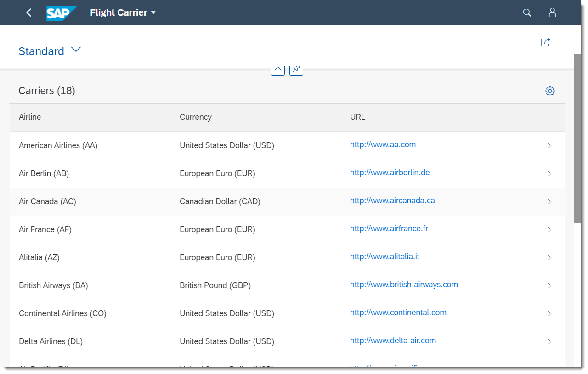Open the www.airfrance.fr link

coord(389,229)
